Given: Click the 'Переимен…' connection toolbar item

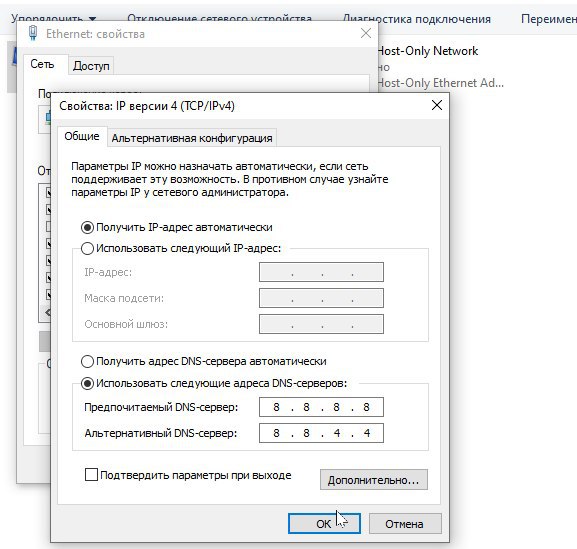Looking at the screenshot, I should click(x=549, y=19).
